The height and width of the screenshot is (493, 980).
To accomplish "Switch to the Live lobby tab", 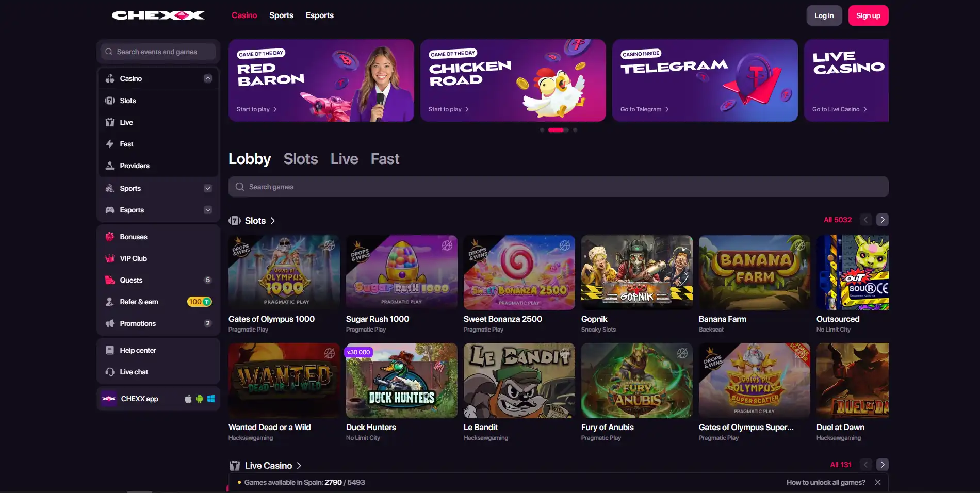I will point(344,159).
